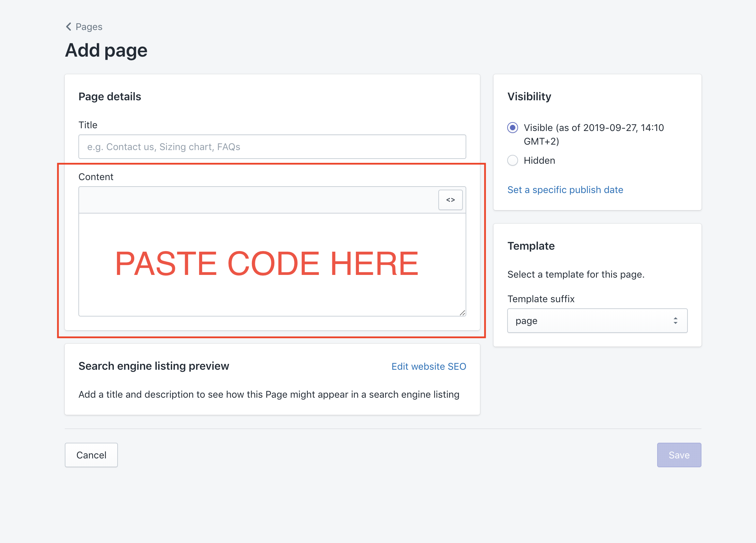Select the Visible radio option
The height and width of the screenshot is (543, 756).
click(x=512, y=128)
